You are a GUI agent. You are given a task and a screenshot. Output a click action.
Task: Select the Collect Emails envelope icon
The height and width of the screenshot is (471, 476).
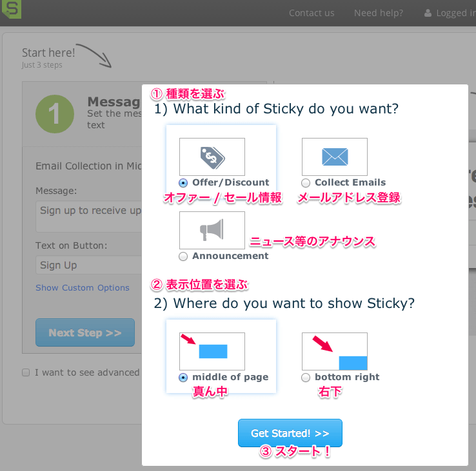point(335,157)
